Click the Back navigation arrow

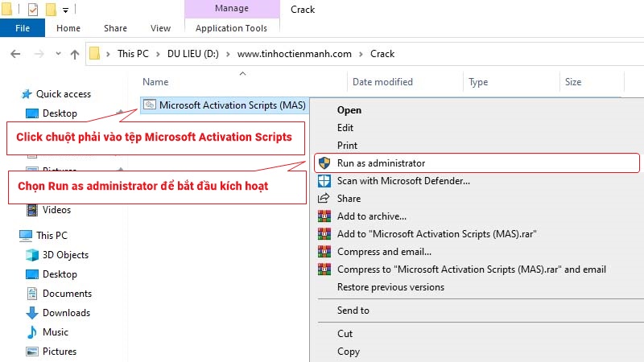coord(15,55)
